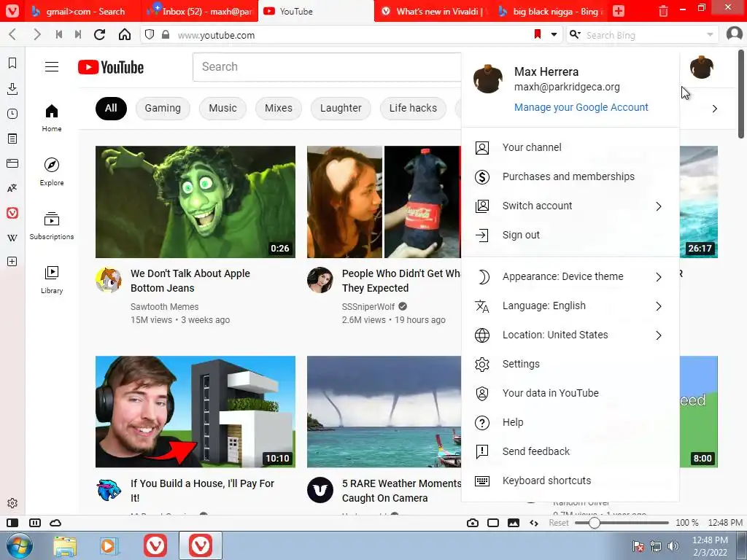Filter the feed by the Gaming chip
747x560 pixels.
point(163,108)
